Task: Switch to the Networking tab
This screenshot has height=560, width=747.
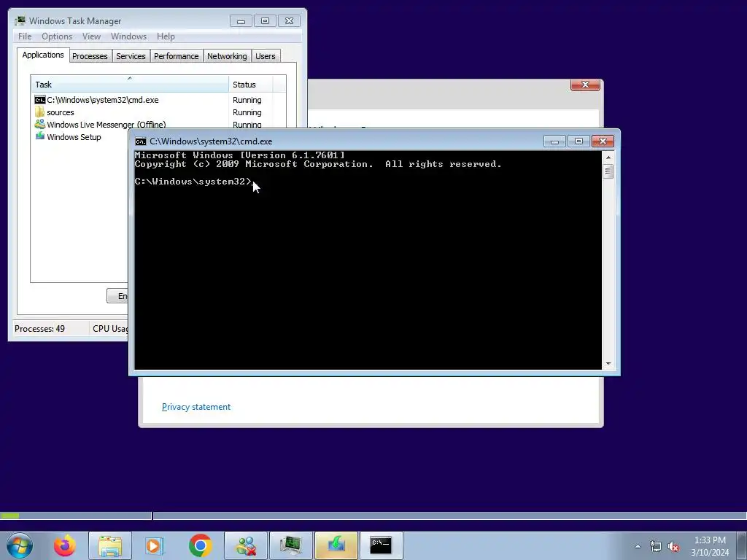Action: point(227,56)
